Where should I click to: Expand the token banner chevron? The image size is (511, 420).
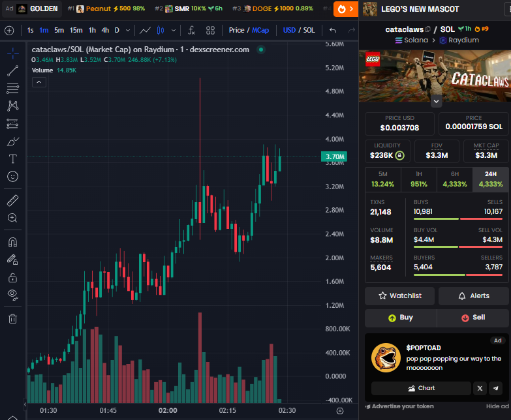click(436, 101)
